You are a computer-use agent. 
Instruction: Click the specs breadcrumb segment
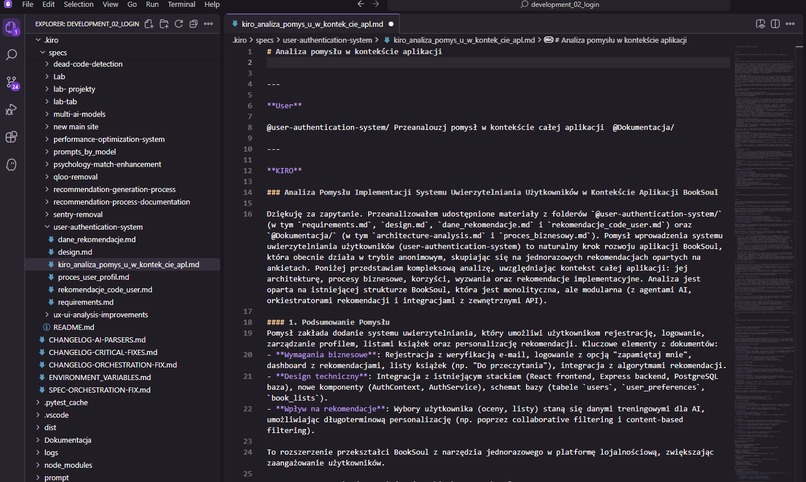click(x=265, y=40)
